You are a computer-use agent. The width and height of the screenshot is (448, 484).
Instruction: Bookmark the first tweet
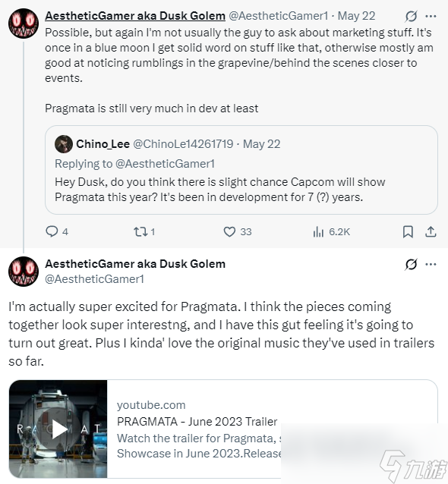(408, 231)
